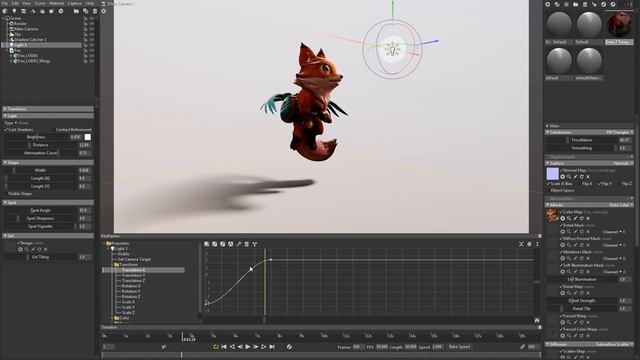
Task: Click the clear X icon under Color Map
Action: (x=588, y=218)
